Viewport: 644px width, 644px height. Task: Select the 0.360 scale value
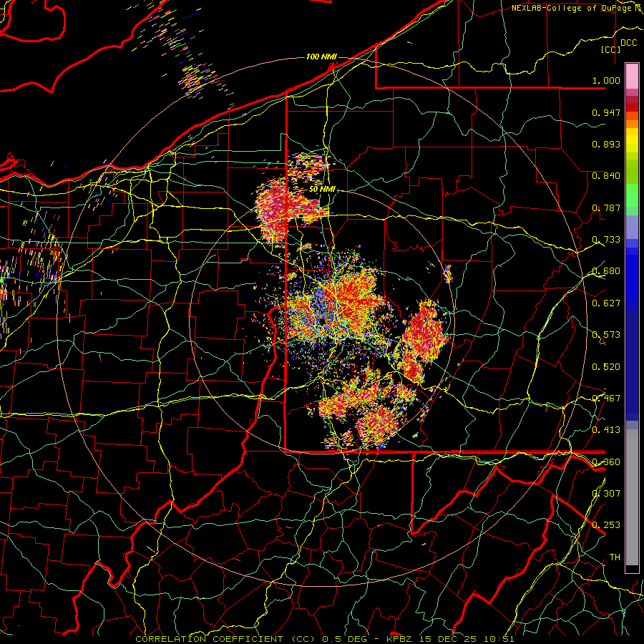pos(606,462)
